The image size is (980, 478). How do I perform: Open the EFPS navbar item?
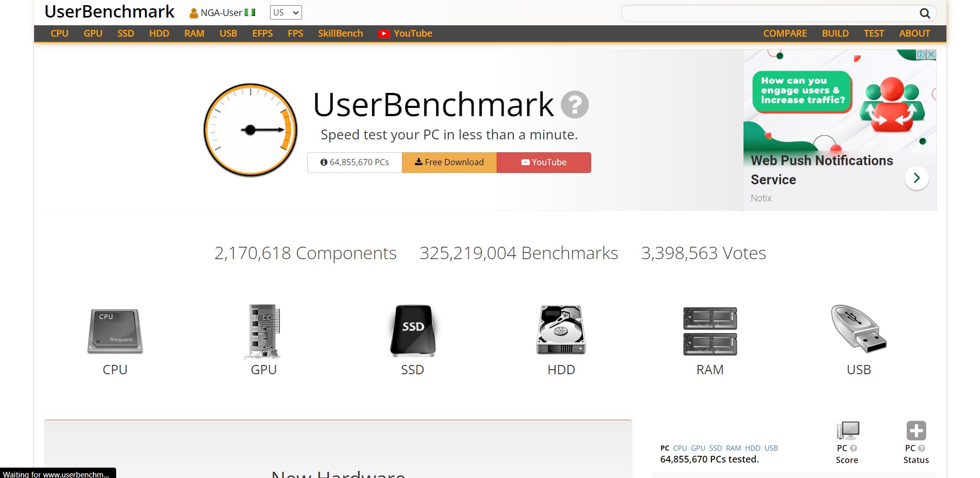[x=262, y=34]
